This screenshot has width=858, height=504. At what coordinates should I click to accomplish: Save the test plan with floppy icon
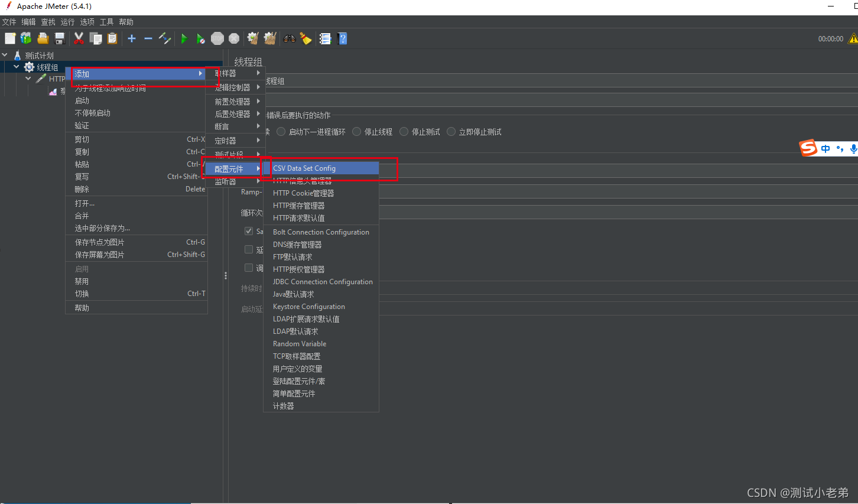(60, 38)
